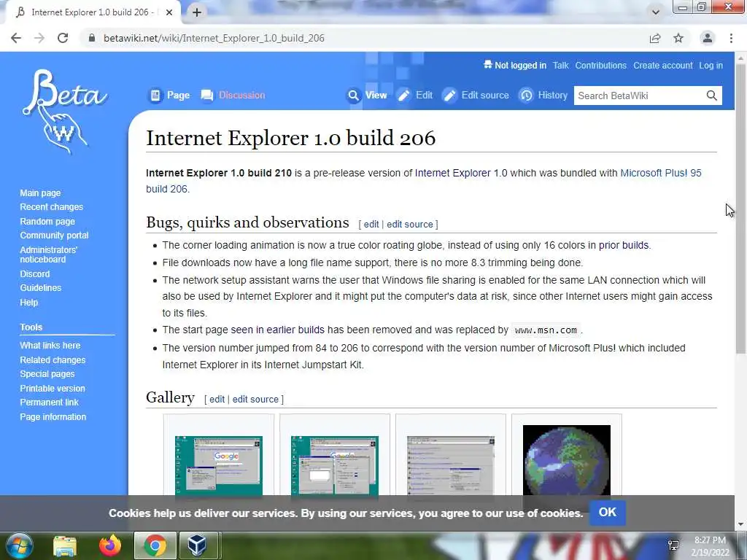
Task: Select the Edit source tab
Action: [476, 96]
